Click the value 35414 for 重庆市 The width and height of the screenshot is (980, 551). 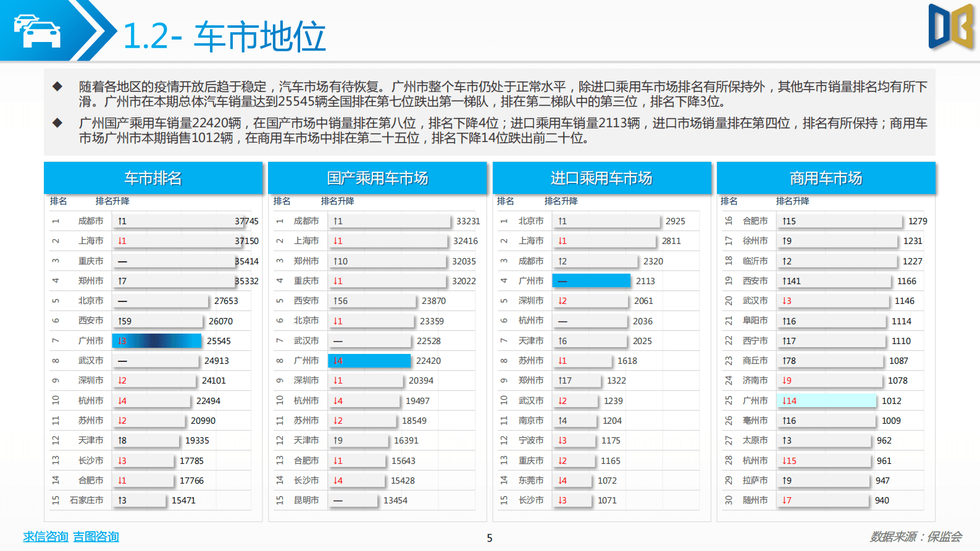point(246,261)
